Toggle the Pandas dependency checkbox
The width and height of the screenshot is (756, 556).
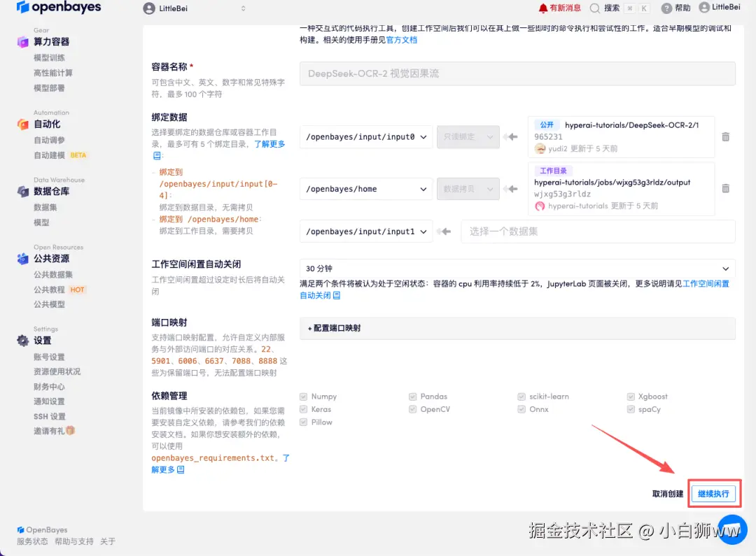413,397
